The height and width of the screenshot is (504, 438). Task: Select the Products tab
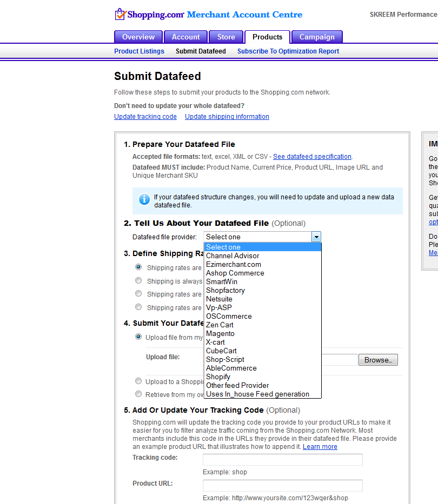tap(268, 37)
